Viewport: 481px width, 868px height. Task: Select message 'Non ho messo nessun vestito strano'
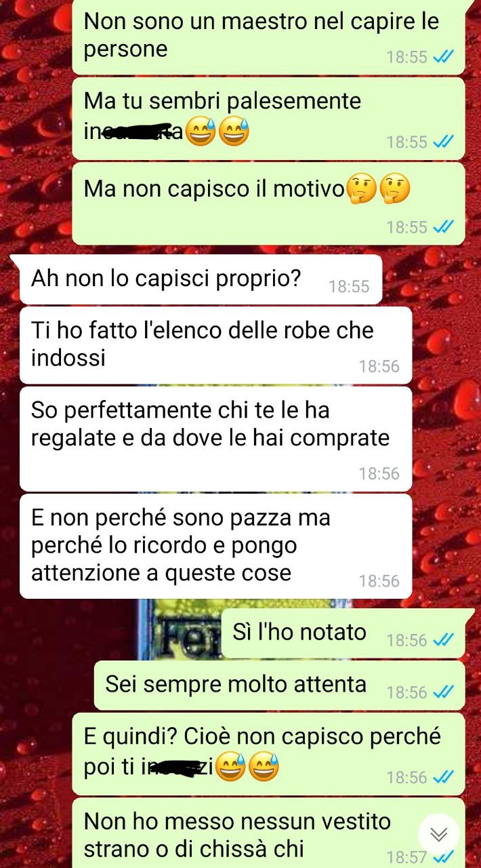coord(268,833)
